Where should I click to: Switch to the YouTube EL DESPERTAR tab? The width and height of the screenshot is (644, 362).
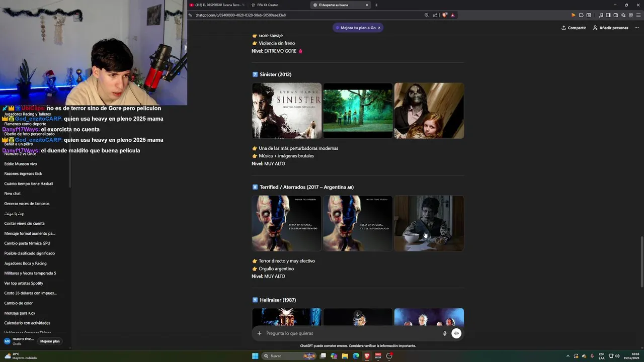(x=217, y=5)
